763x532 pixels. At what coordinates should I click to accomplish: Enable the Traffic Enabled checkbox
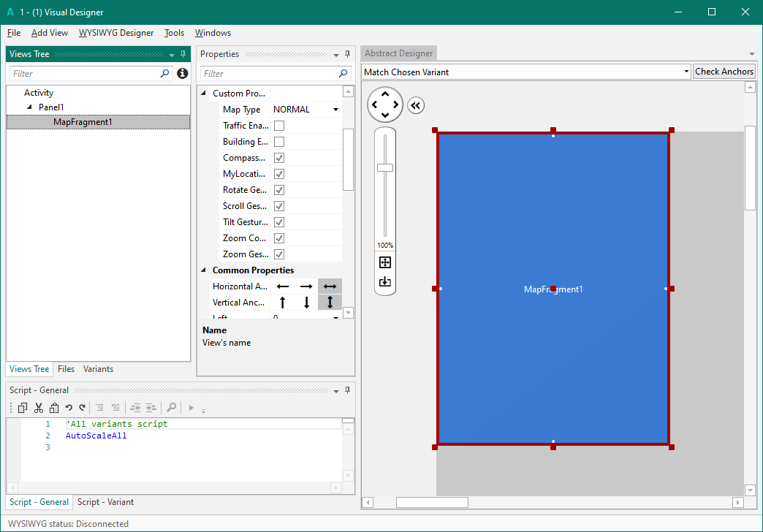[279, 126]
